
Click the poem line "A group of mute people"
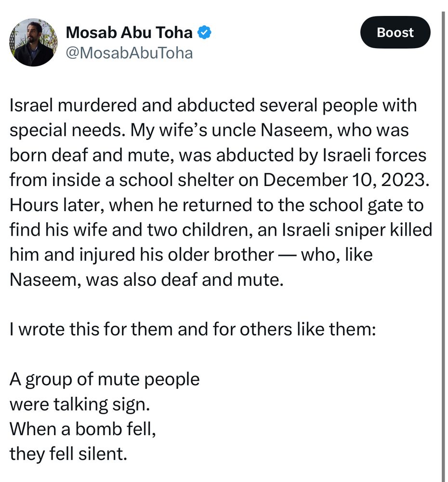pyautogui.click(x=105, y=379)
